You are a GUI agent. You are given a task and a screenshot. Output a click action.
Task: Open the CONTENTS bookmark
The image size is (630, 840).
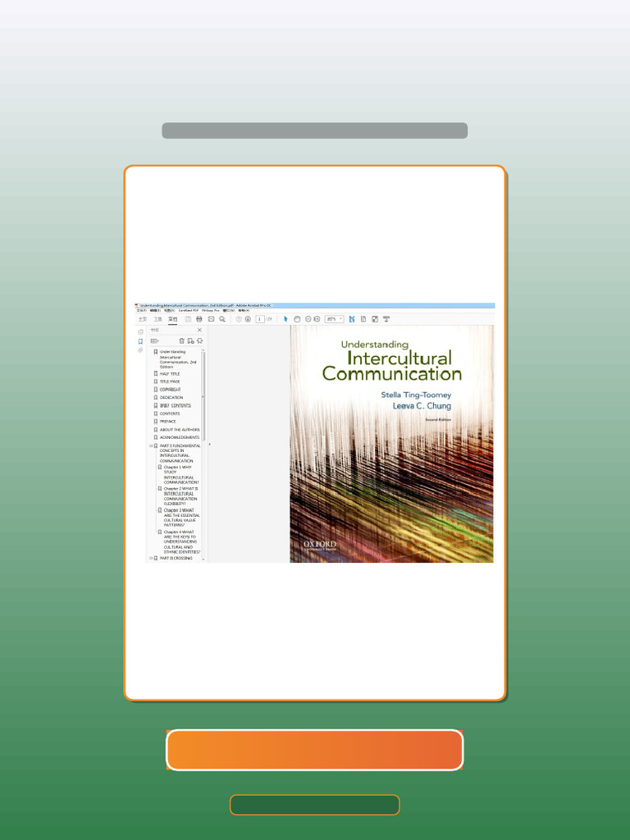[170, 413]
